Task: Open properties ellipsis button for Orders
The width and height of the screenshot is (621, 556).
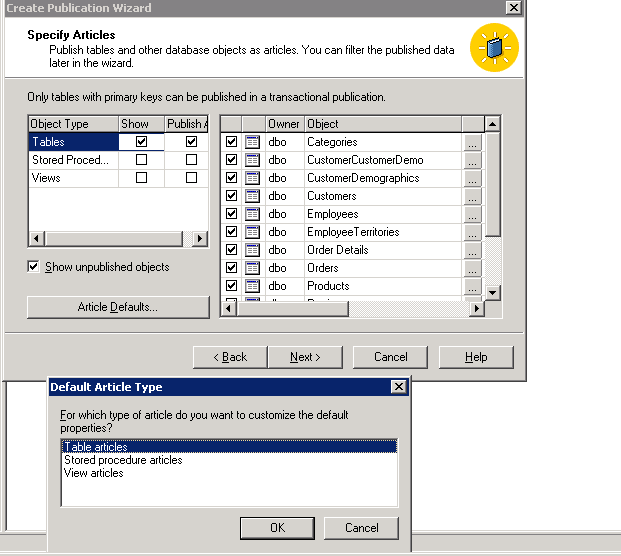Action: click(x=473, y=268)
